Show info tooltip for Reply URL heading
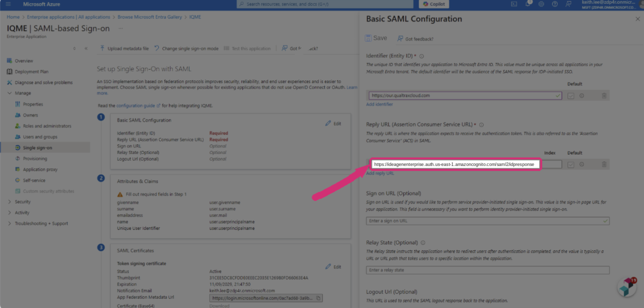The width and height of the screenshot is (644, 308). [481, 124]
